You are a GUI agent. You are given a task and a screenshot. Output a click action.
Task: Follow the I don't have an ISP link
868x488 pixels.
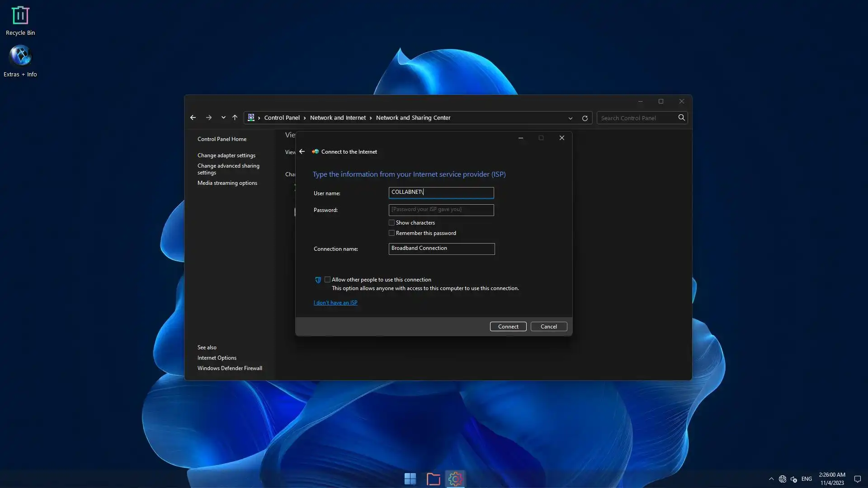coord(335,303)
